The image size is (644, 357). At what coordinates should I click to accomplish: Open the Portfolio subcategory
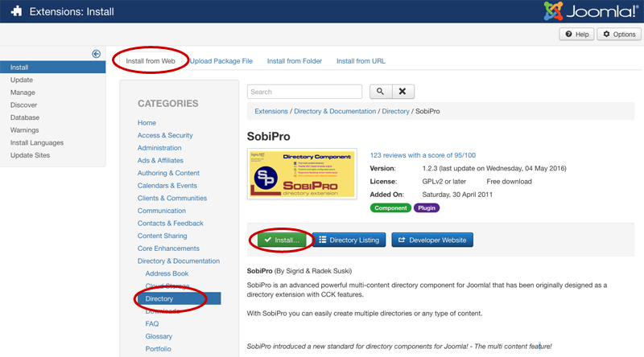coord(158,349)
